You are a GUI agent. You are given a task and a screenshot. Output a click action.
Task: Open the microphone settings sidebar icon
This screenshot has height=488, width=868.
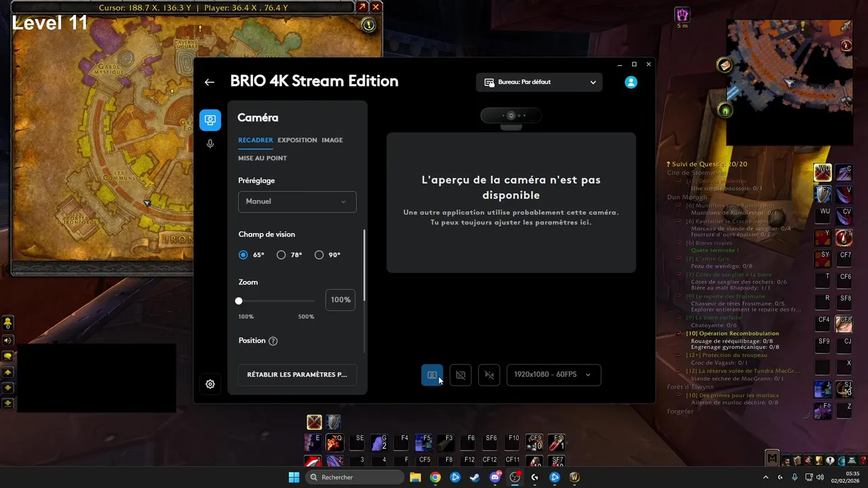click(x=210, y=144)
